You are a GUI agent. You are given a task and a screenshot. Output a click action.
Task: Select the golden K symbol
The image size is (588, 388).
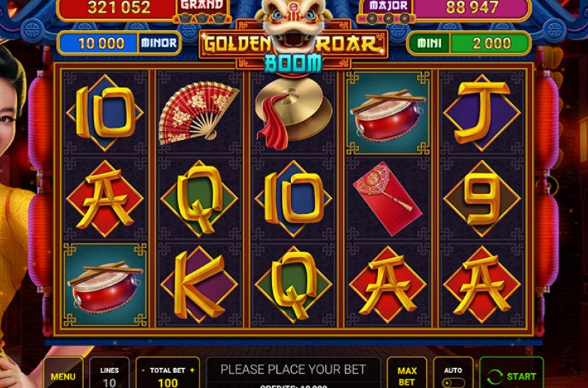click(199, 284)
